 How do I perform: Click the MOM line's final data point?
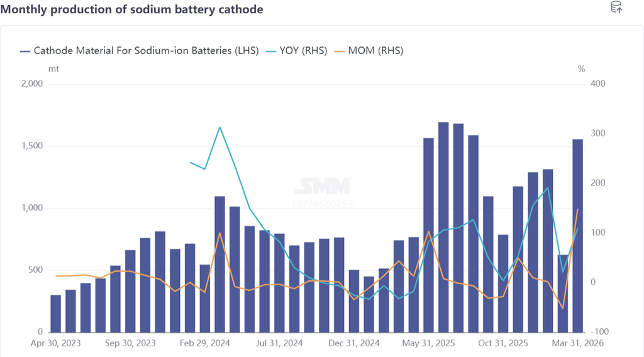[577, 209]
